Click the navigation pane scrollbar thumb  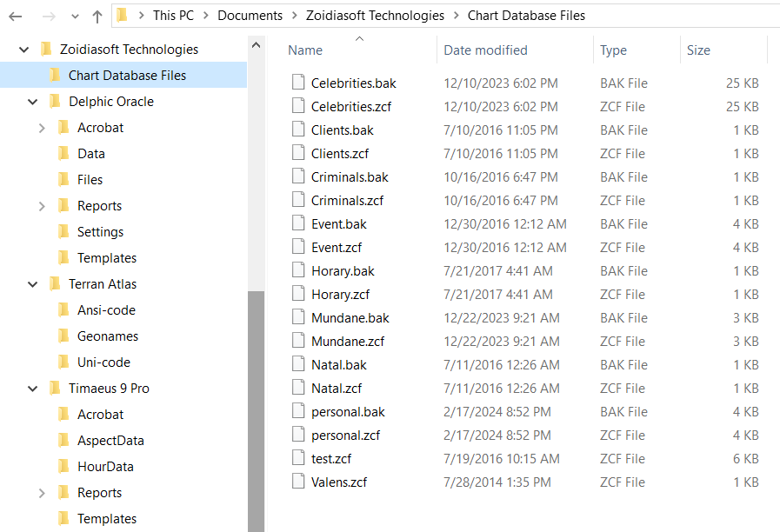(x=257, y=411)
